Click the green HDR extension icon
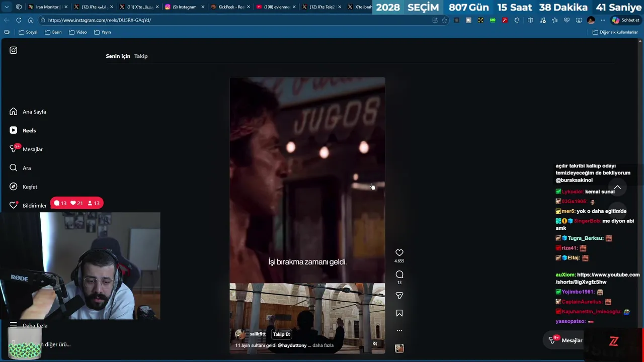Viewport: 644px width, 362px height. click(x=493, y=20)
